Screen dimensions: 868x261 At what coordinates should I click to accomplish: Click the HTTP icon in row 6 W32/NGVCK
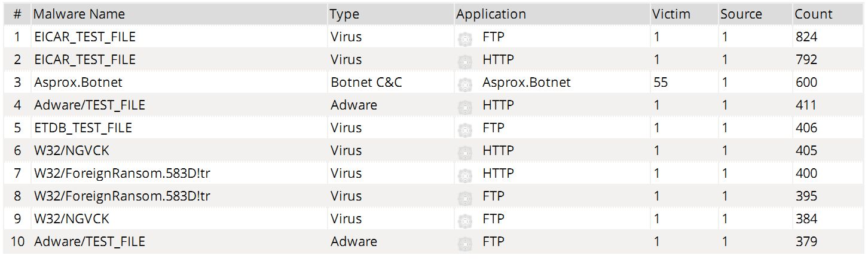(464, 151)
